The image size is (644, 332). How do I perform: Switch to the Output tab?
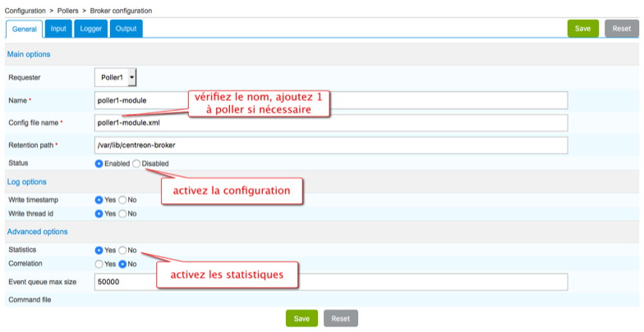tap(126, 29)
